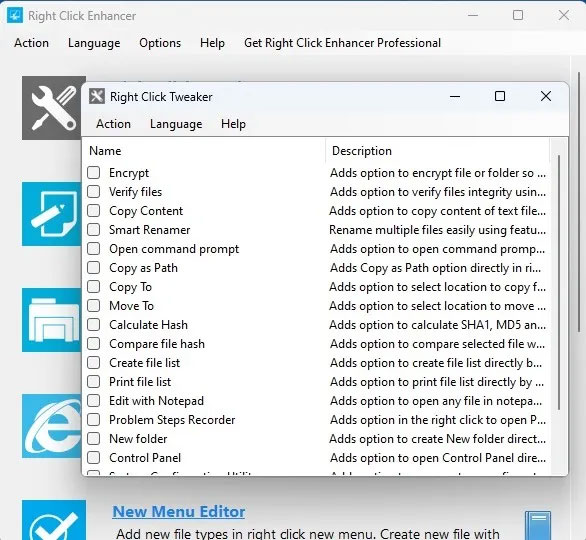Toggle the Open command prompt checkbox

pos(93,249)
